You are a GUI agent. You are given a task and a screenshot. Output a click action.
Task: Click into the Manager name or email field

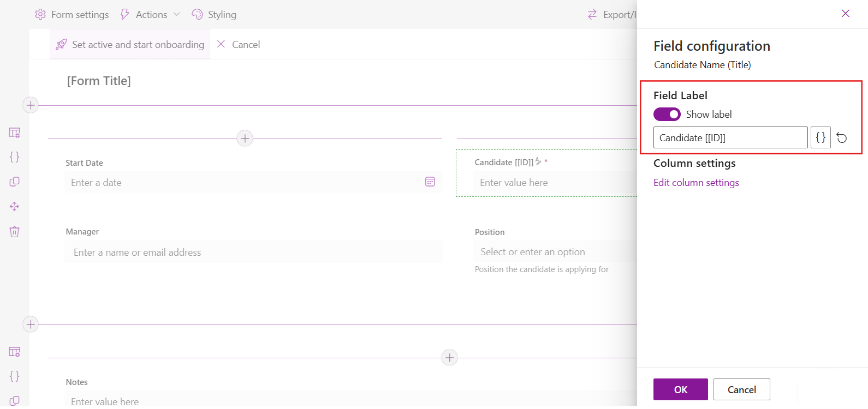click(253, 252)
